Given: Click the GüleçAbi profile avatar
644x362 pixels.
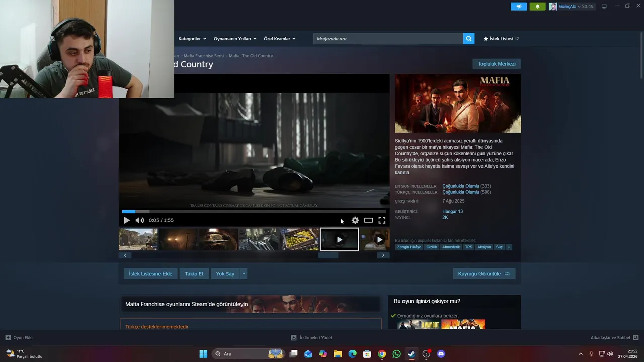Looking at the screenshot, I should pyautogui.click(x=553, y=6).
